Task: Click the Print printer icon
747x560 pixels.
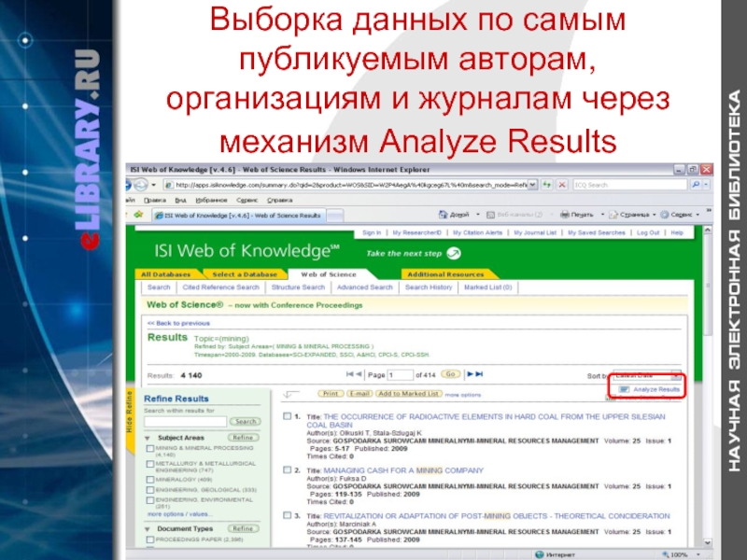Action: (565, 215)
